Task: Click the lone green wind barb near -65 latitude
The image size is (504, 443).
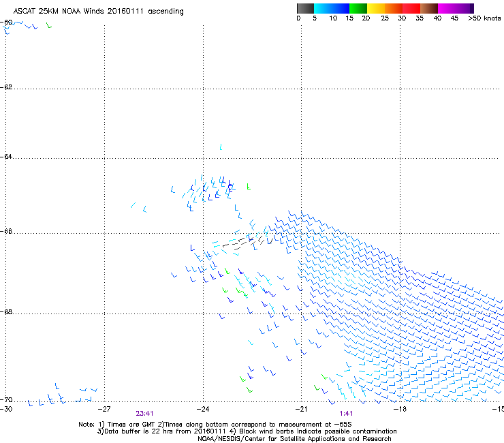Action: (249, 186)
